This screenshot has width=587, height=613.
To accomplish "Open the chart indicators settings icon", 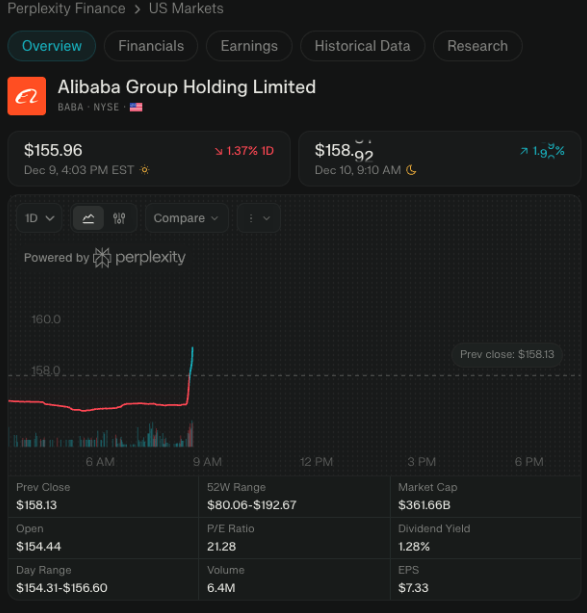I will [x=119, y=218].
